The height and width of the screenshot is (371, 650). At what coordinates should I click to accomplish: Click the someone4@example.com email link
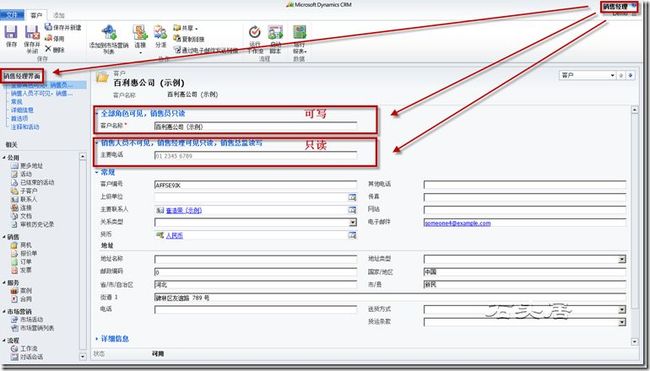pos(457,223)
